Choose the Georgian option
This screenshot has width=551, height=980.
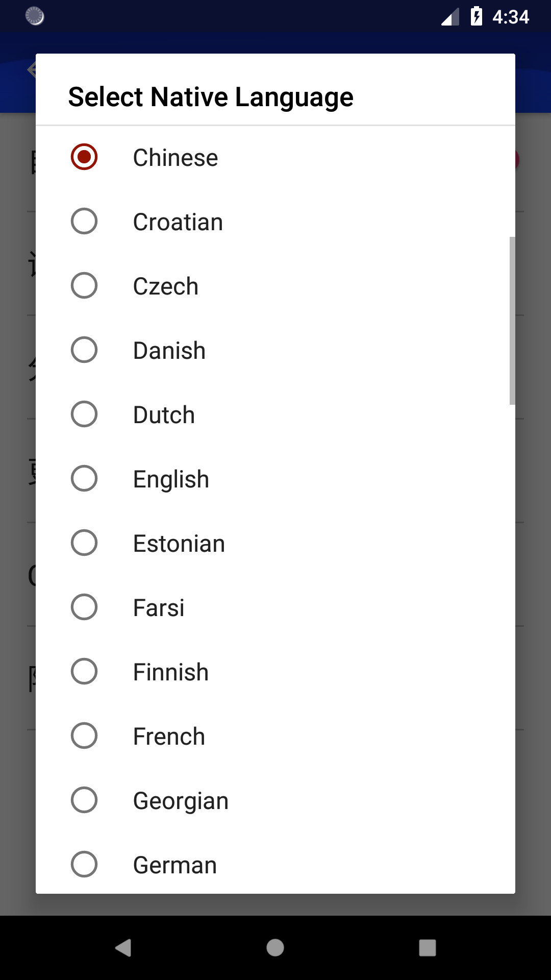tap(275, 800)
